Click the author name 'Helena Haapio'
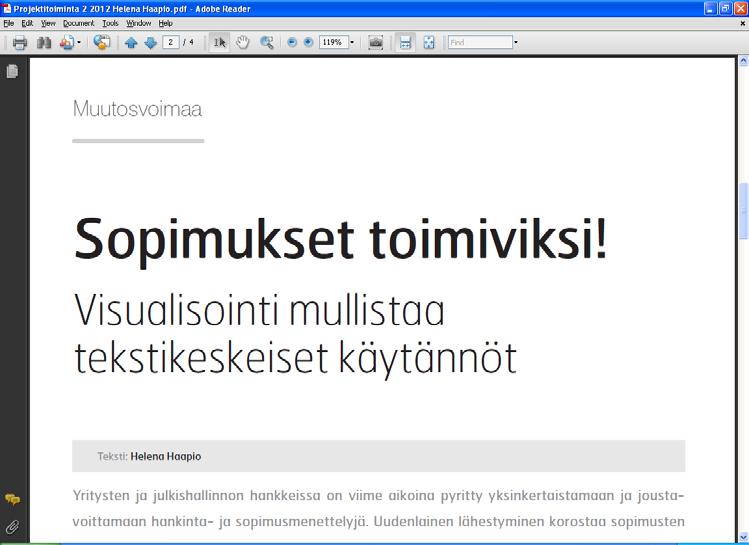The width and height of the screenshot is (749, 545). (166, 456)
